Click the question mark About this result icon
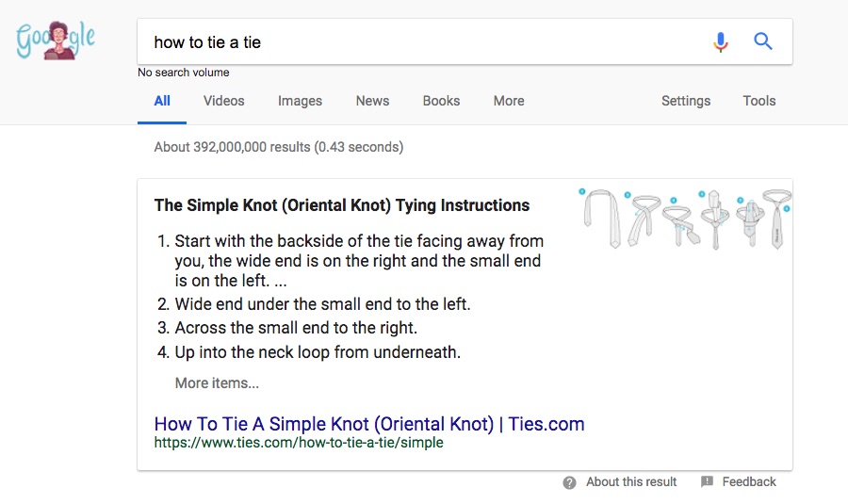This screenshot has height=504, width=848. point(569,482)
